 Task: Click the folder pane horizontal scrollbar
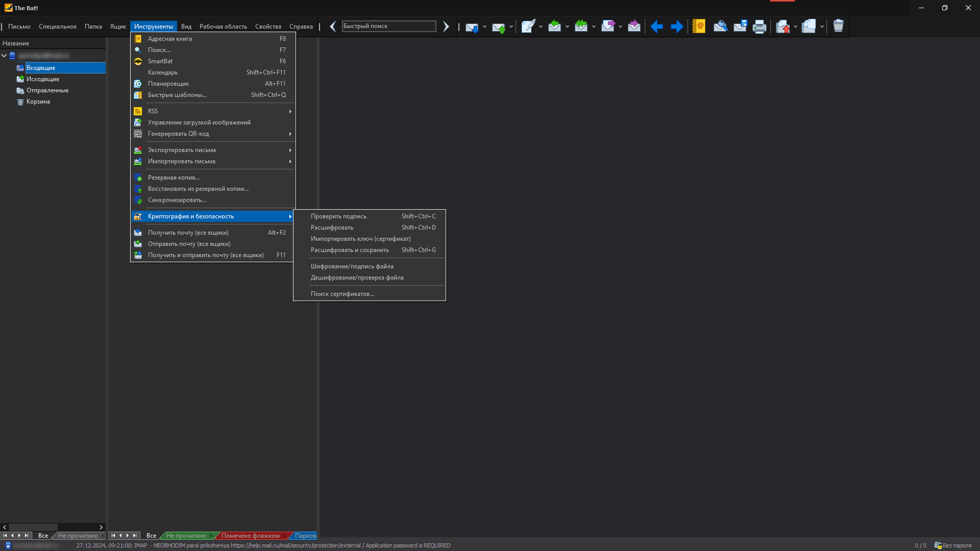[x=33, y=527]
